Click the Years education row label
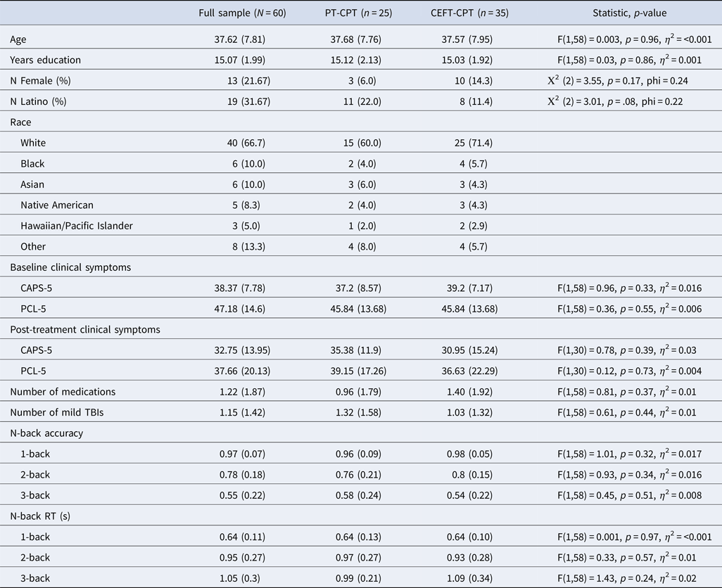Viewport: 722px width, 588px height. click(x=45, y=60)
